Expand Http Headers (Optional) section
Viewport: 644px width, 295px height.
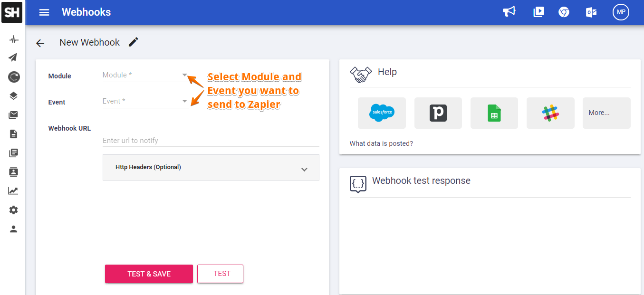pyautogui.click(x=211, y=168)
